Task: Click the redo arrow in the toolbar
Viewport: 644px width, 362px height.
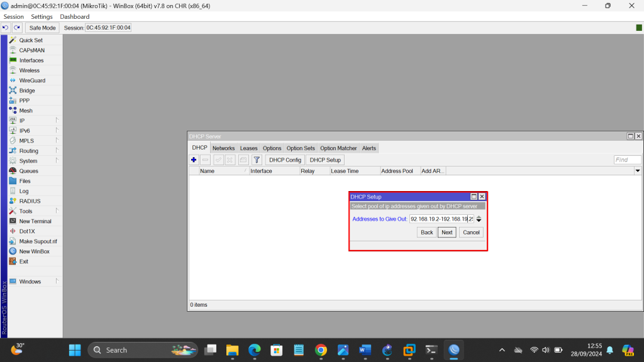Action: point(17,28)
